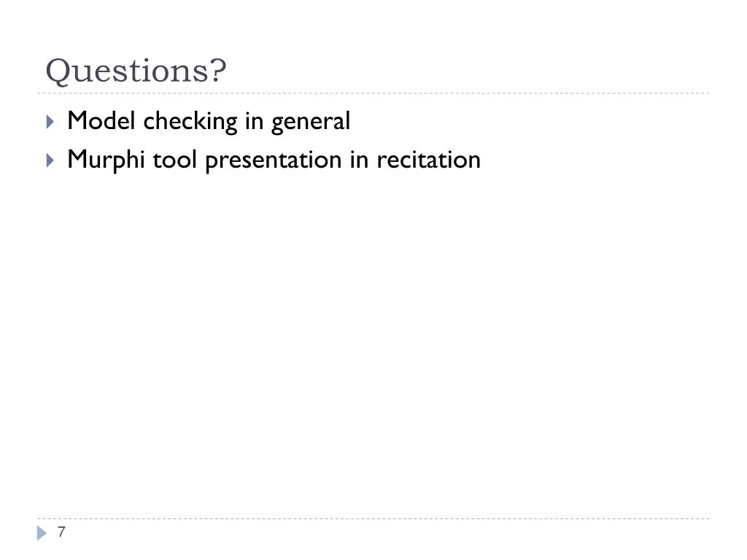The width and height of the screenshot is (747, 560).
Task: Click the empty slide body area
Action: 373,343
